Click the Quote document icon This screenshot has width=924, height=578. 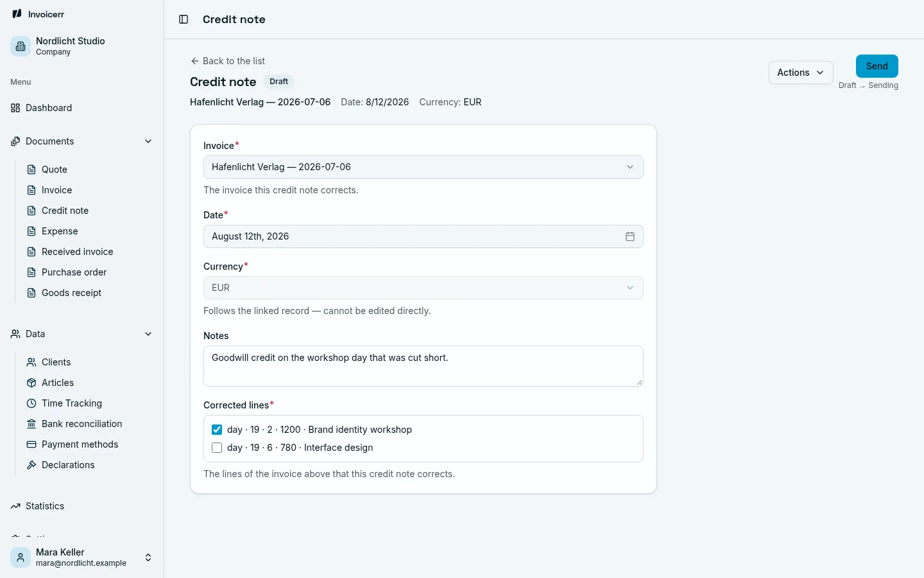[x=31, y=170]
